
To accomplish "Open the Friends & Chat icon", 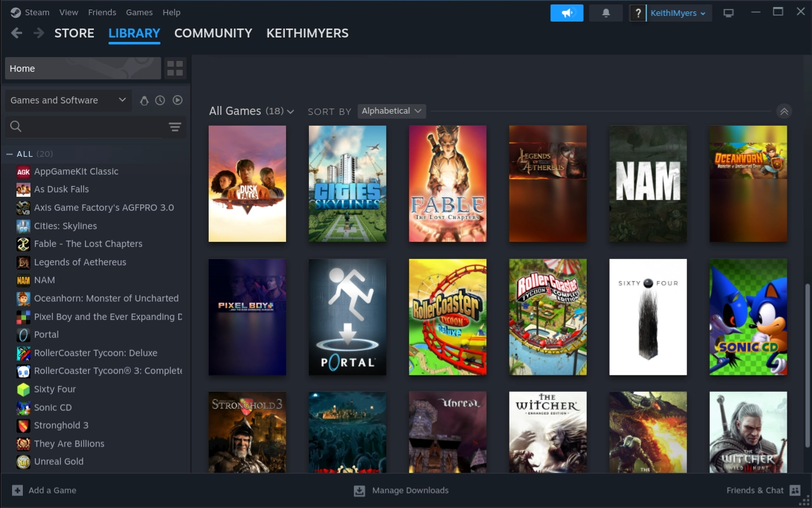I will 795,490.
